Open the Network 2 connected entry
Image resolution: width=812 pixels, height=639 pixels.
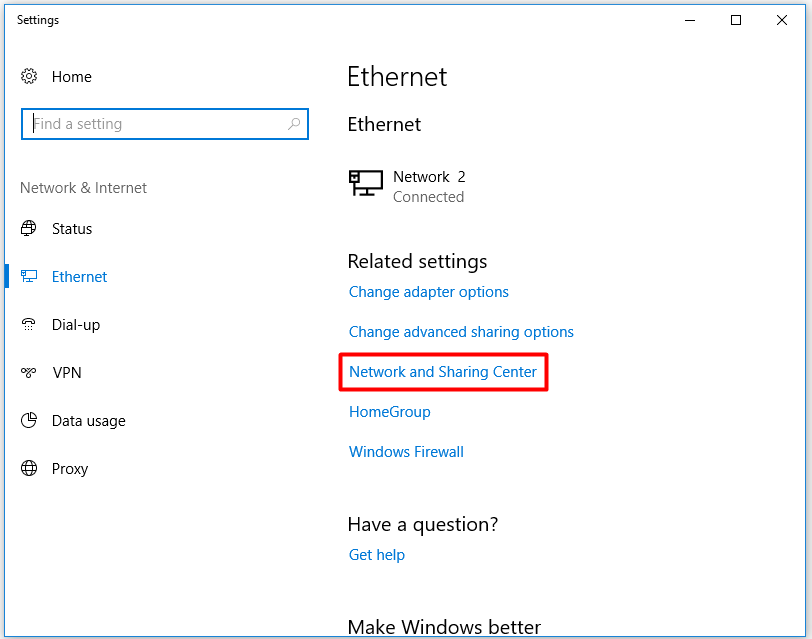(407, 186)
